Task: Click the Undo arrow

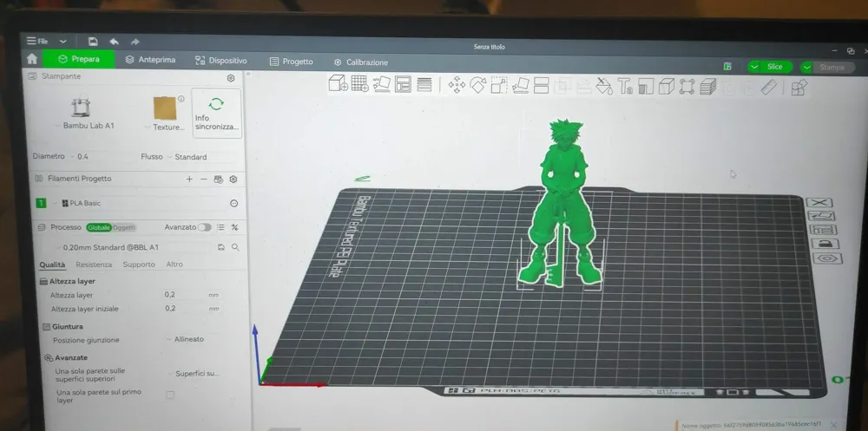Action: point(114,42)
